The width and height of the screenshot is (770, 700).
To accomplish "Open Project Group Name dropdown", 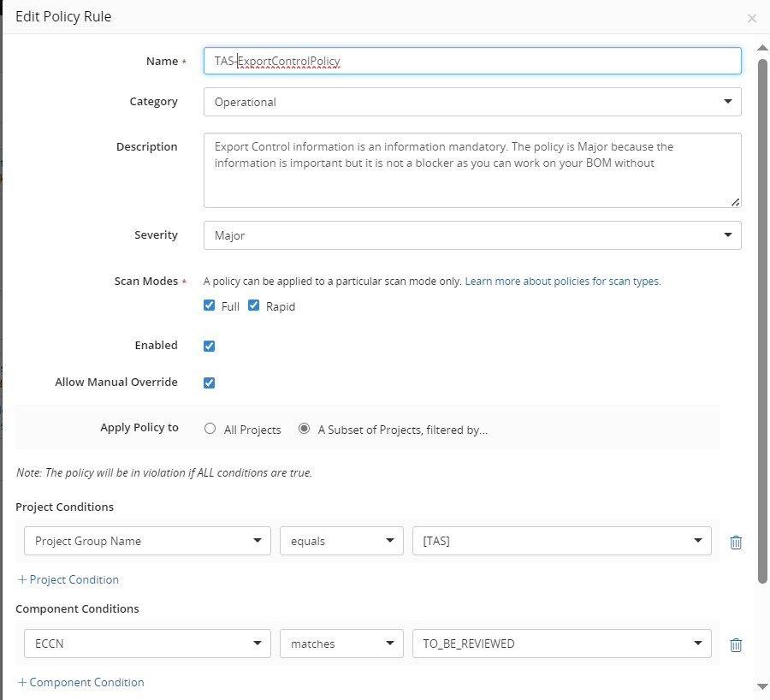I will (x=147, y=541).
